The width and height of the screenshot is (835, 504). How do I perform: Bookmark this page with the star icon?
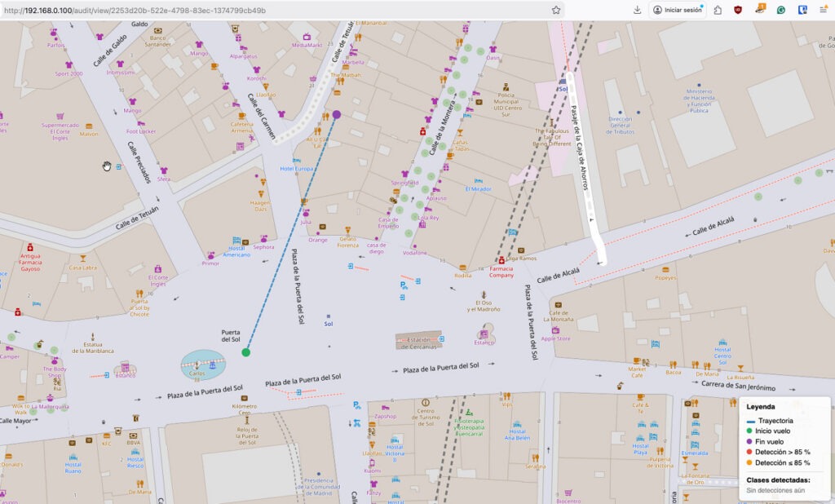[556, 10]
